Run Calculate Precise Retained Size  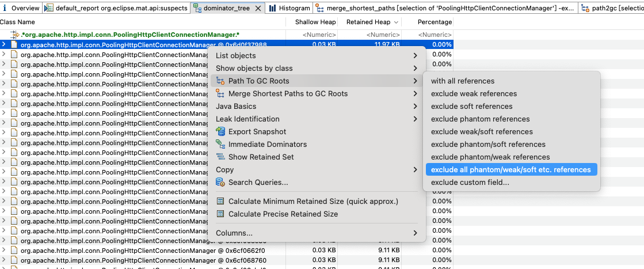click(315, 214)
